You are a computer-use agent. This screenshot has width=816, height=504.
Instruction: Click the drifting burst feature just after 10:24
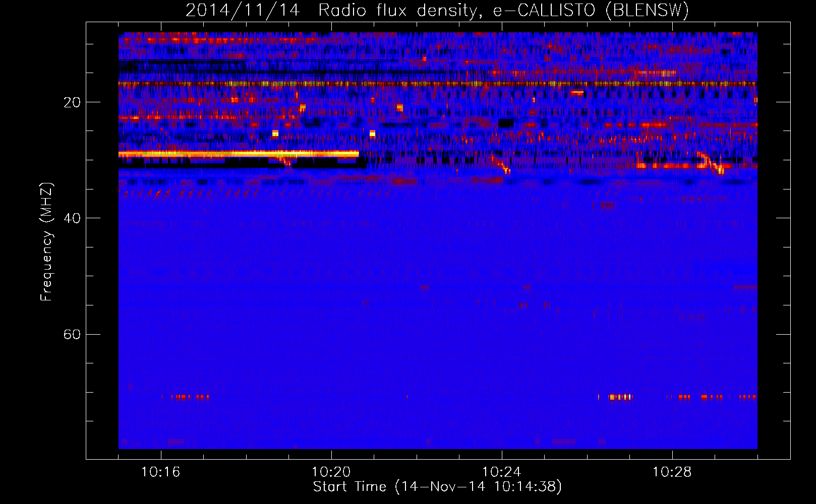pos(501,165)
